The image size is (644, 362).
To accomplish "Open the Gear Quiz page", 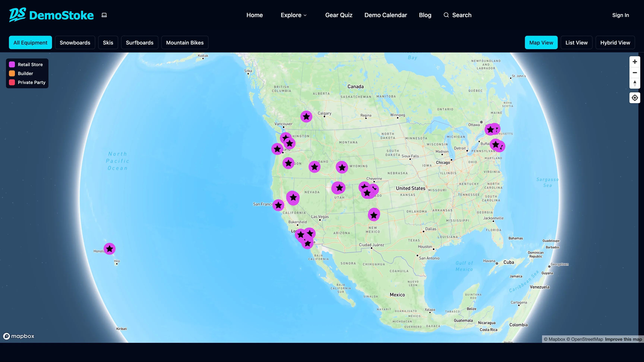I will click(339, 15).
